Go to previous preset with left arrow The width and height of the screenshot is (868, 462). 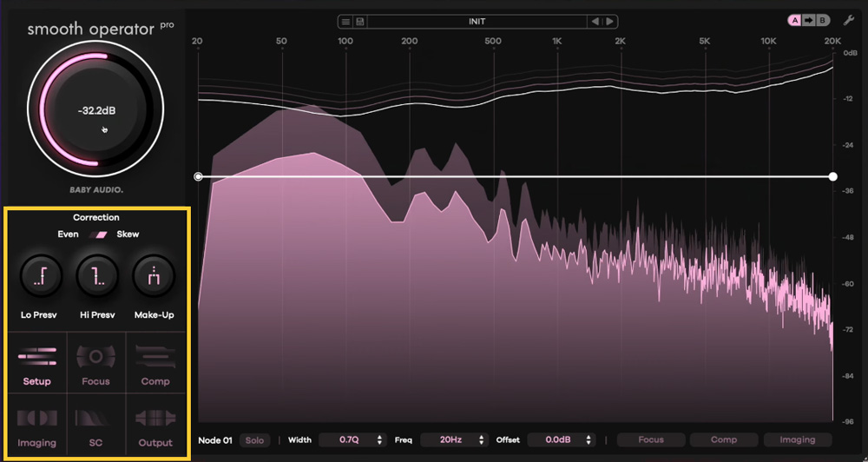coord(595,22)
